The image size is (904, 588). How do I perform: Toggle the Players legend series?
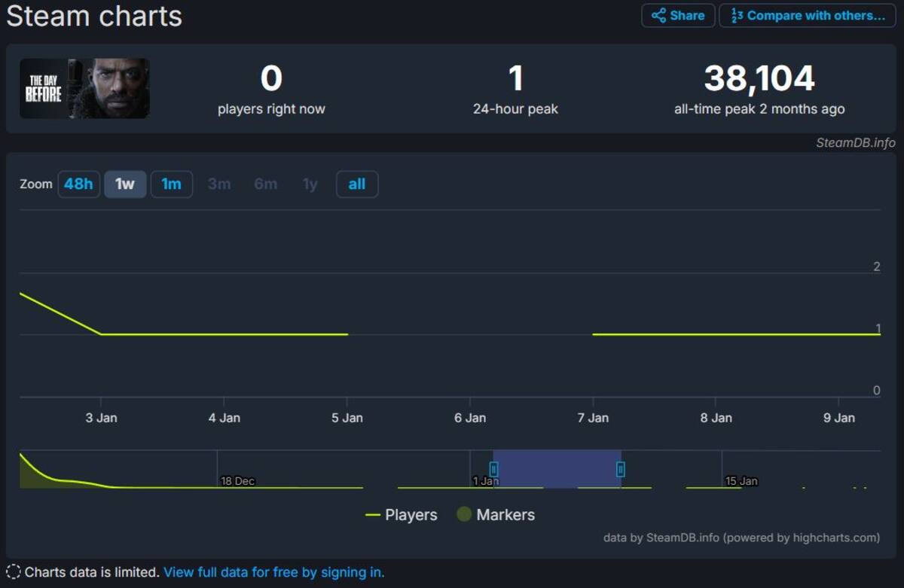coord(401,515)
